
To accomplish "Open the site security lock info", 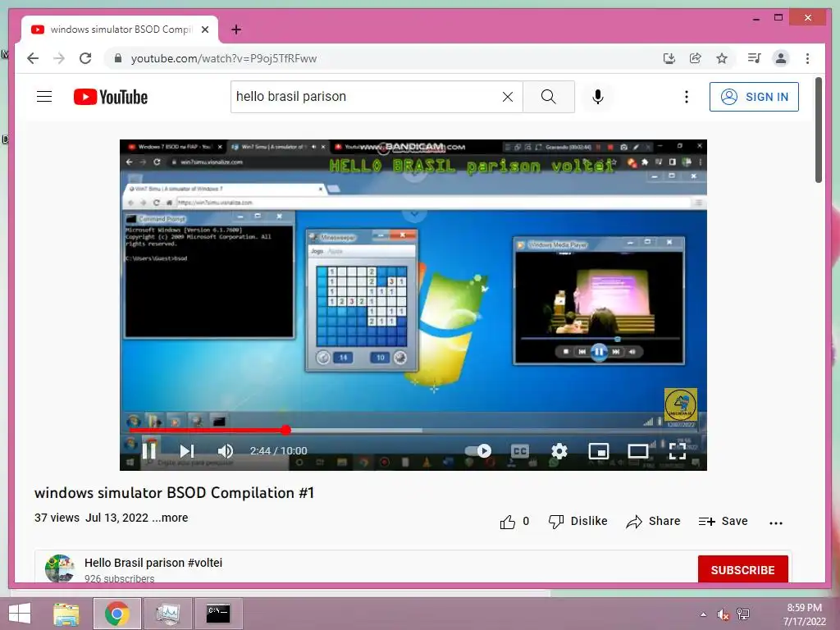I will (118, 58).
